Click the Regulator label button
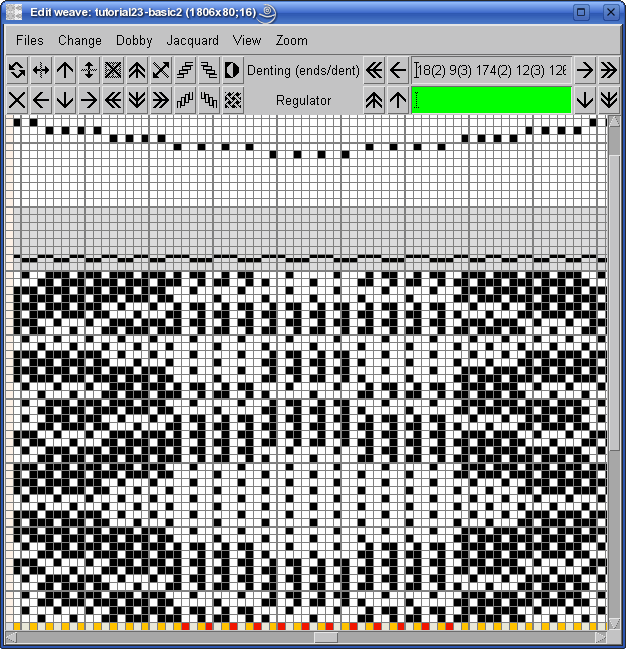This screenshot has height=649, width=626. tap(303, 100)
